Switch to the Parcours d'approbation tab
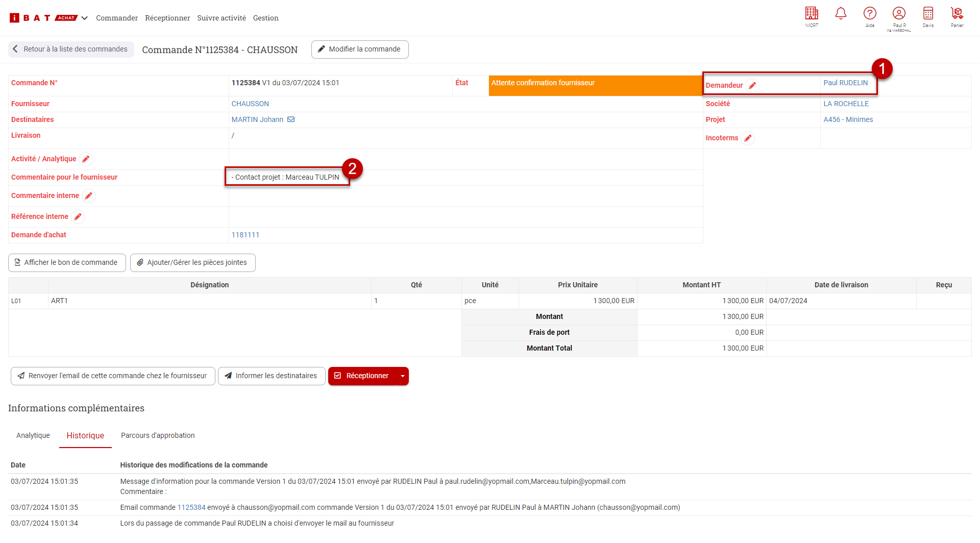The image size is (980, 543). [x=158, y=435]
